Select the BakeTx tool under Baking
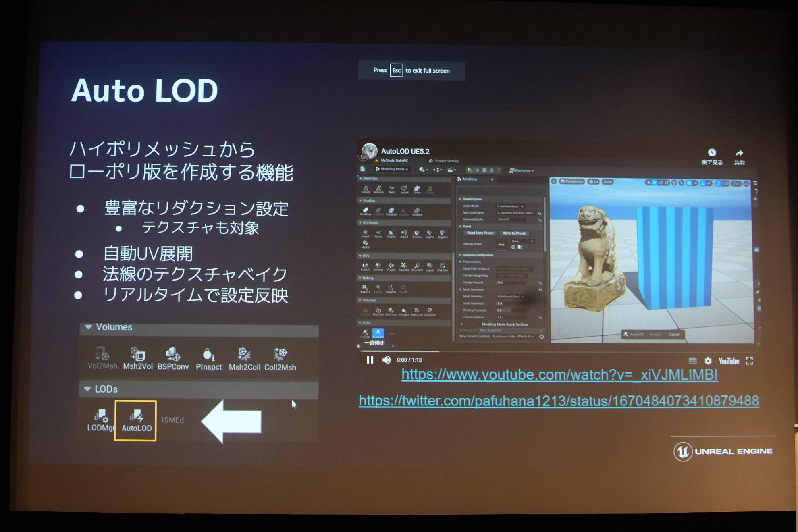 tap(365, 289)
